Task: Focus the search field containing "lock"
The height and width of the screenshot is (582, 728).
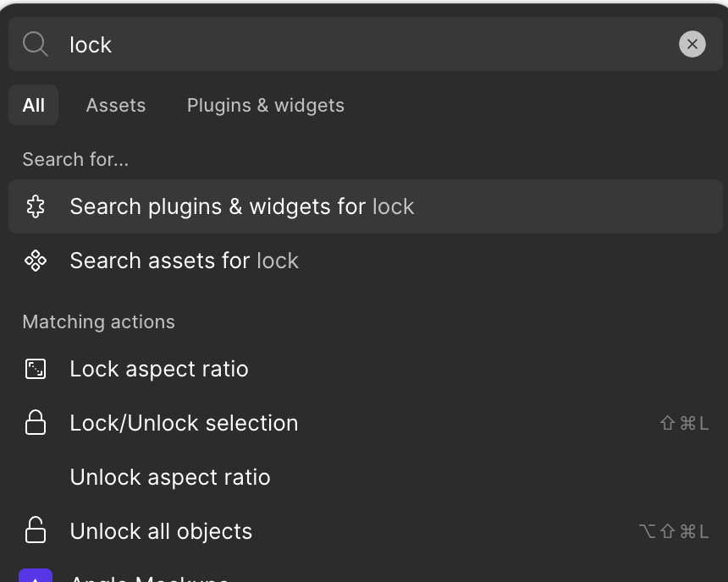Action: coord(366,44)
